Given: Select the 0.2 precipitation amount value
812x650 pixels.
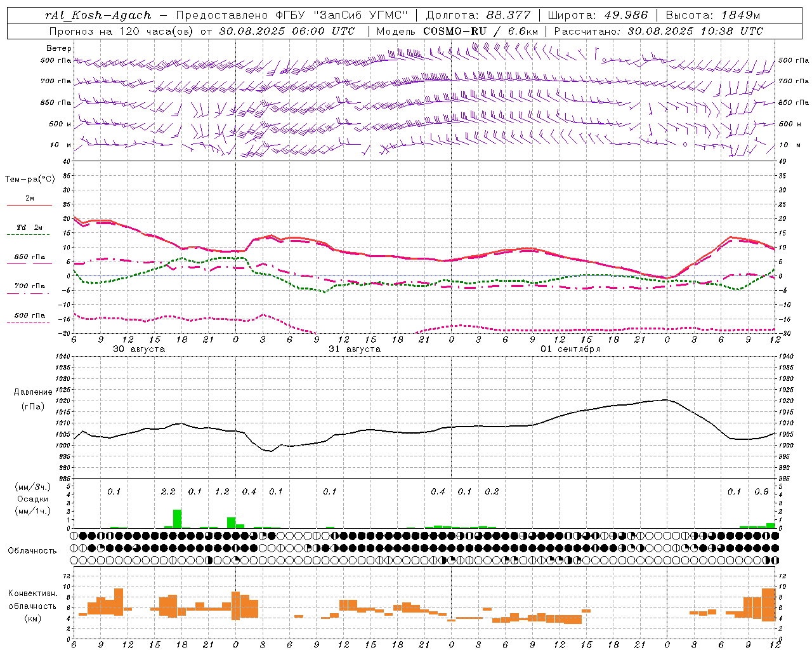Looking at the screenshot, I should point(492,492).
